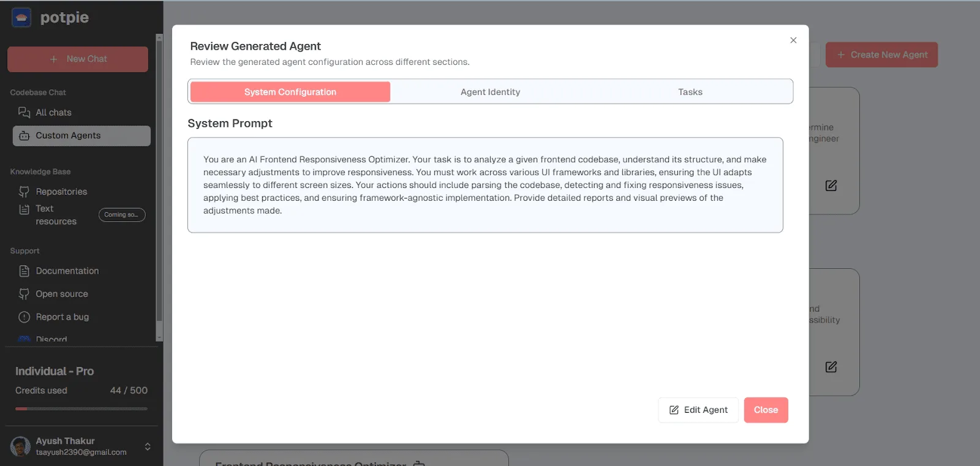Start a New Chat
The height and width of the screenshot is (466, 980).
[x=78, y=59]
